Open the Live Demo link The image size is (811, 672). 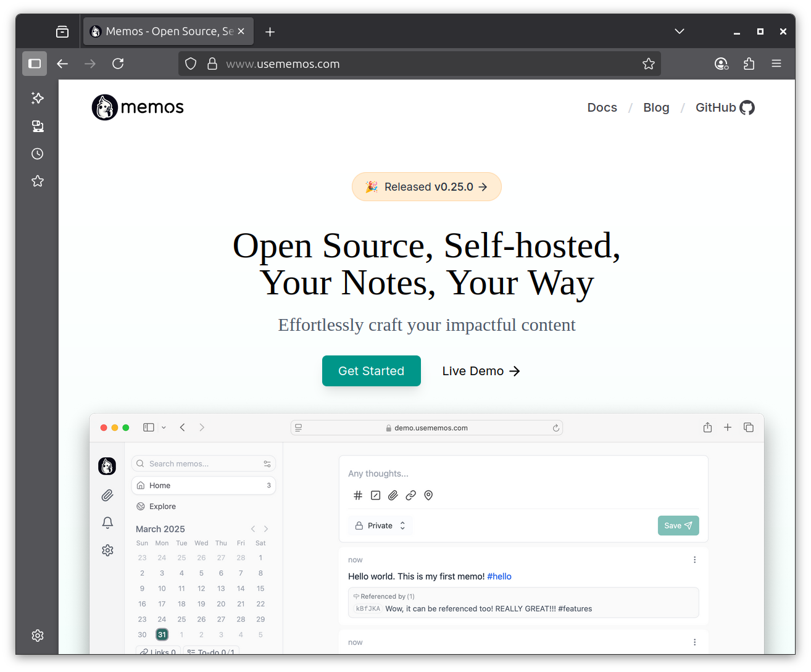pos(481,371)
